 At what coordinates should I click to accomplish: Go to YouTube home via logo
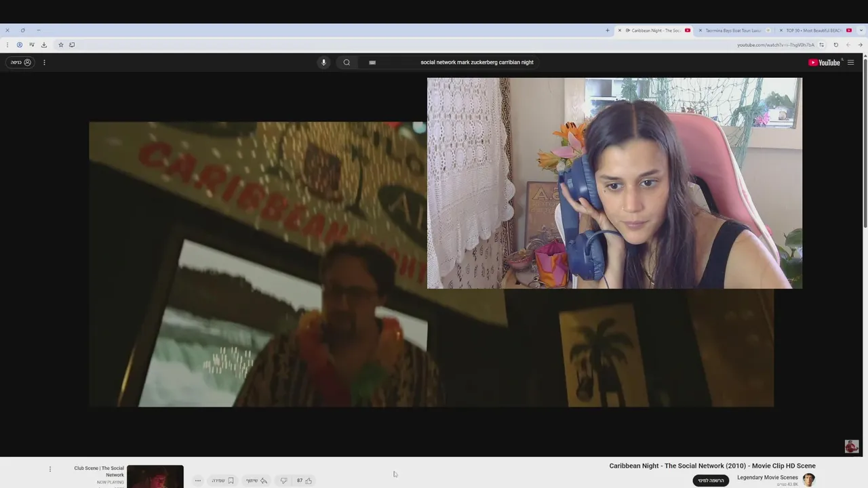click(x=824, y=62)
